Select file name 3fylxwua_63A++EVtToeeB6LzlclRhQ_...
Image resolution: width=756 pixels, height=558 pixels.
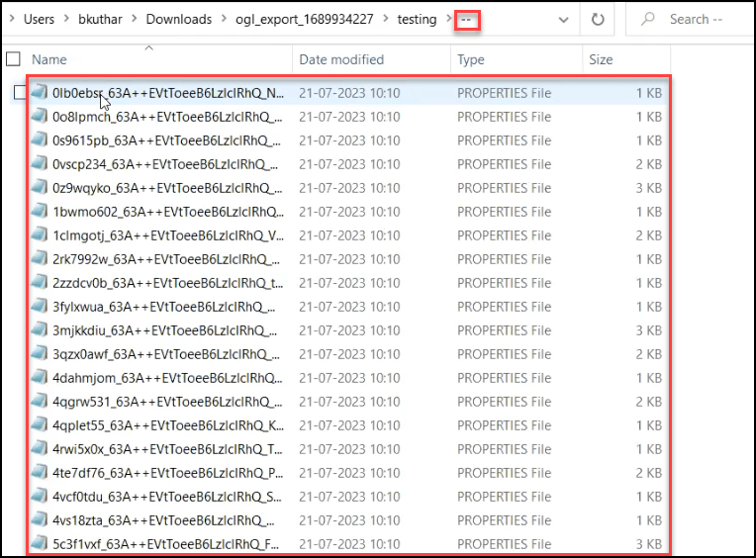pos(164,307)
